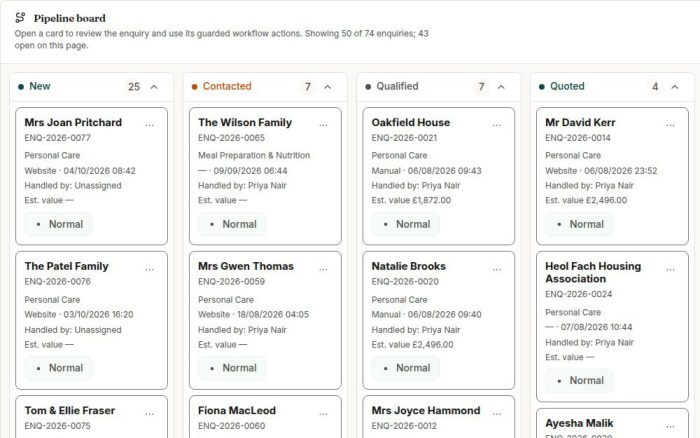The height and width of the screenshot is (438, 700).
Task: Open the menu for Mrs Gwen Thomas card
Action: click(x=323, y=269)
